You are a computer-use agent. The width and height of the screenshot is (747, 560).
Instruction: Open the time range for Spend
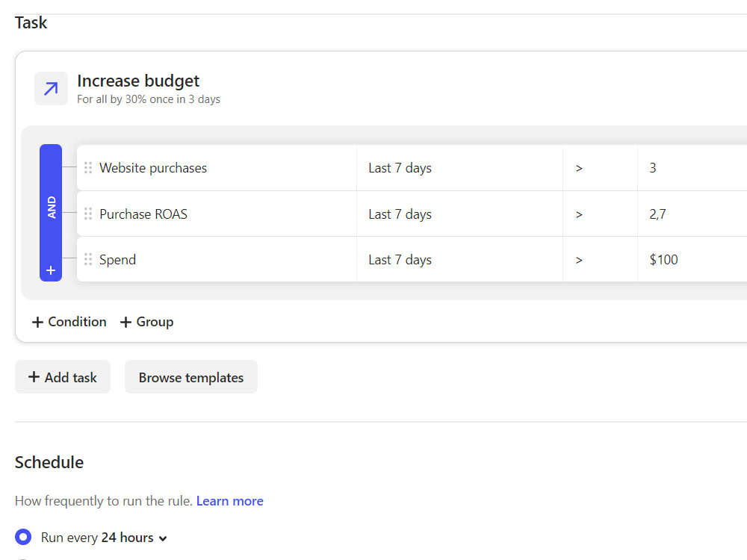point(459,260)
